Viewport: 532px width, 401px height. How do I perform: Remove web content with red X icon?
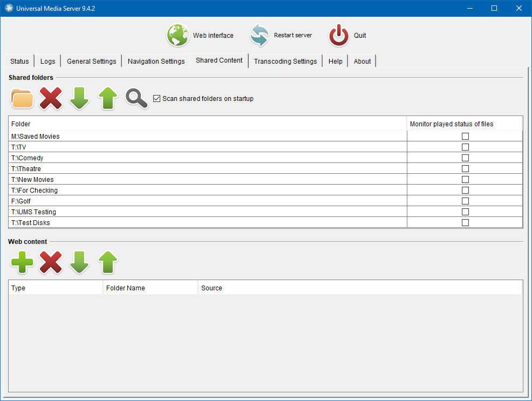(x=51, y=262)
